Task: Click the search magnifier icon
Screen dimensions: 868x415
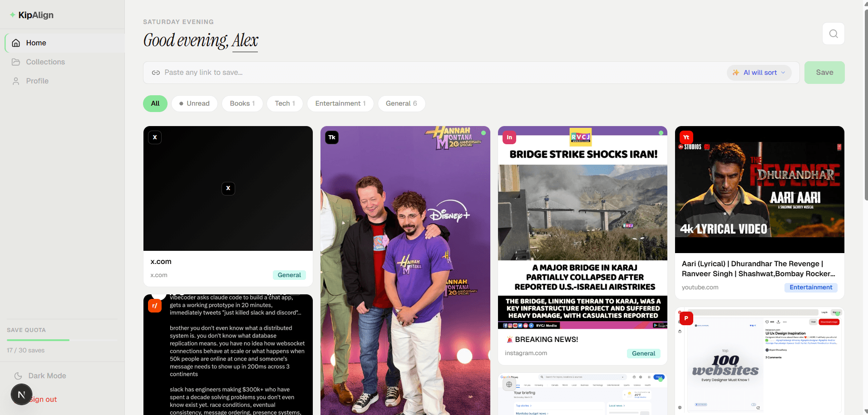Action: [833, 34]
